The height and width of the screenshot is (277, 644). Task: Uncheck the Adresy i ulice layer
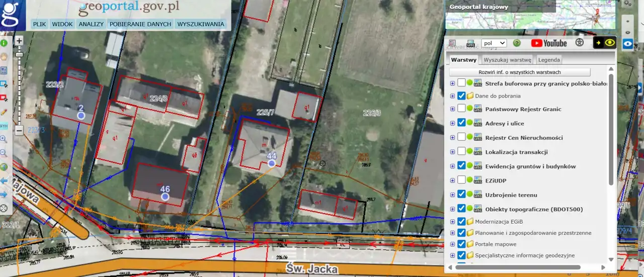point(461,123)
